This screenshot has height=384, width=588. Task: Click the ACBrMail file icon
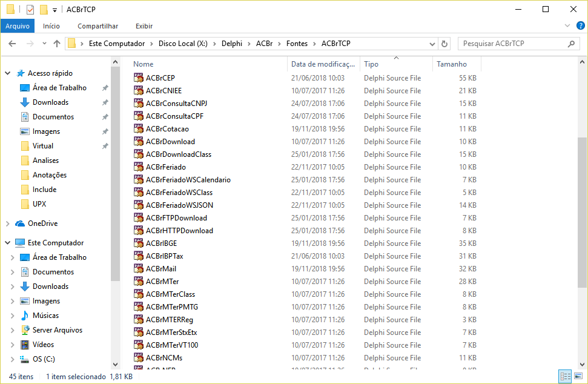tap(139, 269)
